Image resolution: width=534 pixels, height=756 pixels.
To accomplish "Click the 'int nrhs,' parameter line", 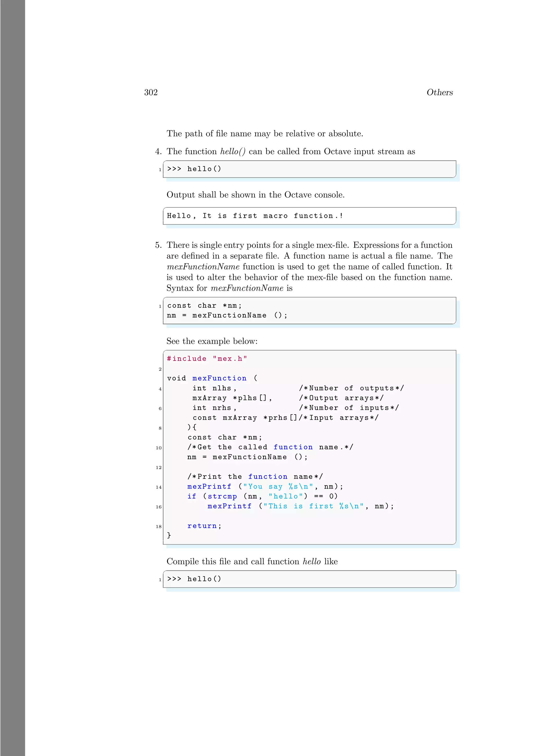I will tap(215, 408).
